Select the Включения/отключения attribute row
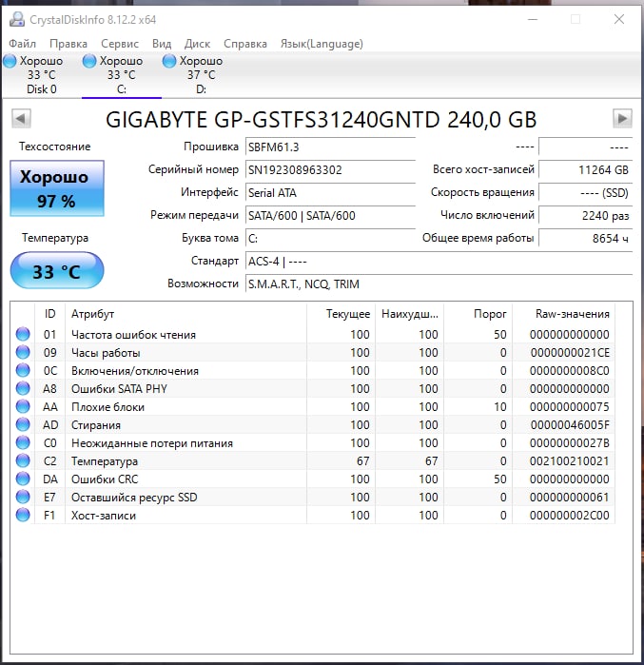644x665 pixels. tap(313, 370)
